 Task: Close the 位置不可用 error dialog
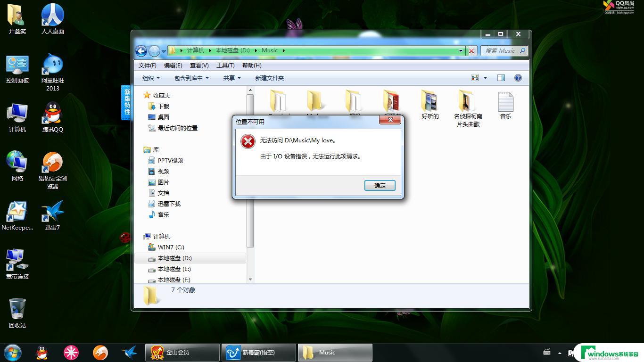(x=390, y=121)
